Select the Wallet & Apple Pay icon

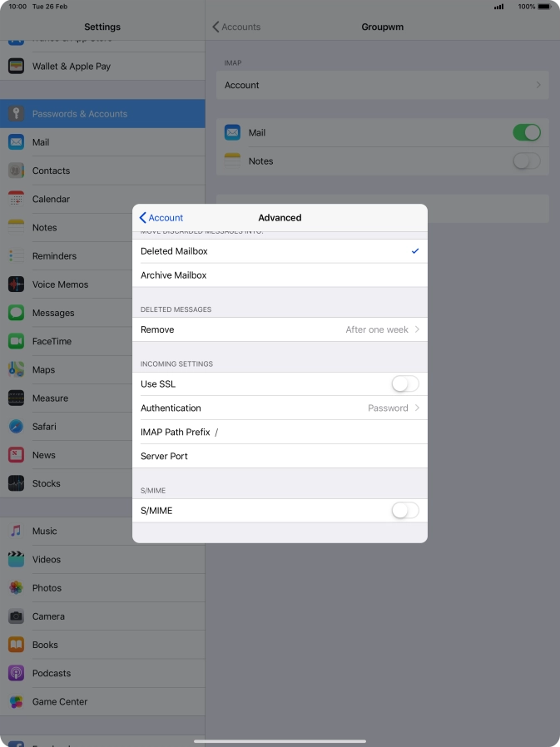[16, 67]
